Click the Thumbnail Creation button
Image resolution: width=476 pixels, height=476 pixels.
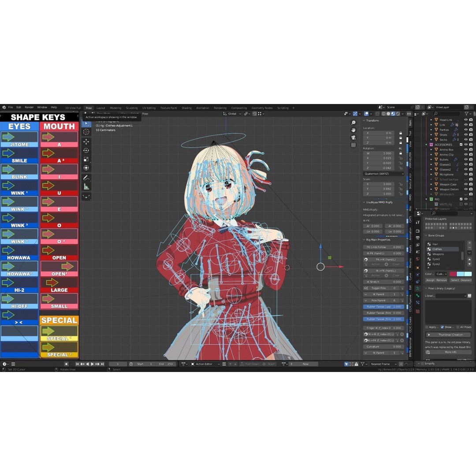coord(448,335)
